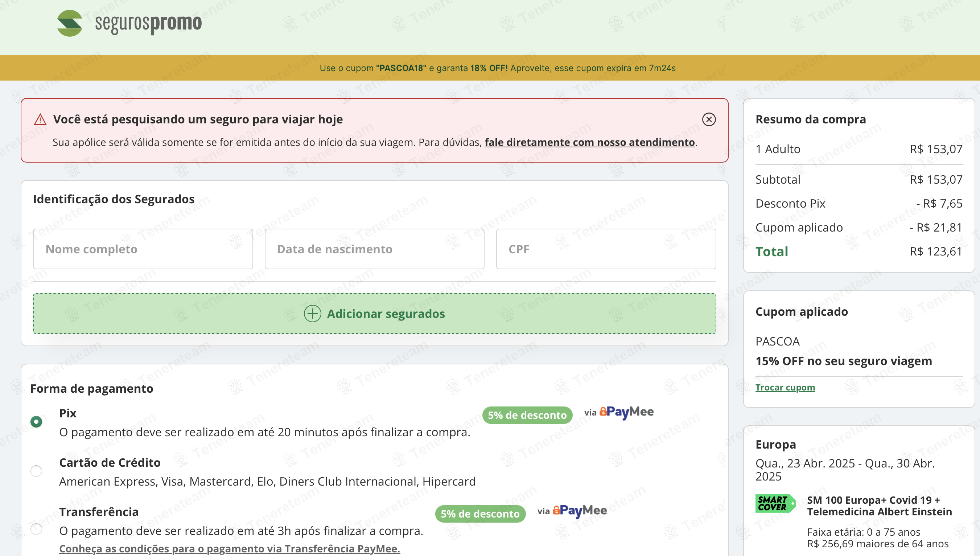Click the 'Transferência' option title
The height and width of the screenshot is (556, 980).
(99, 512)
